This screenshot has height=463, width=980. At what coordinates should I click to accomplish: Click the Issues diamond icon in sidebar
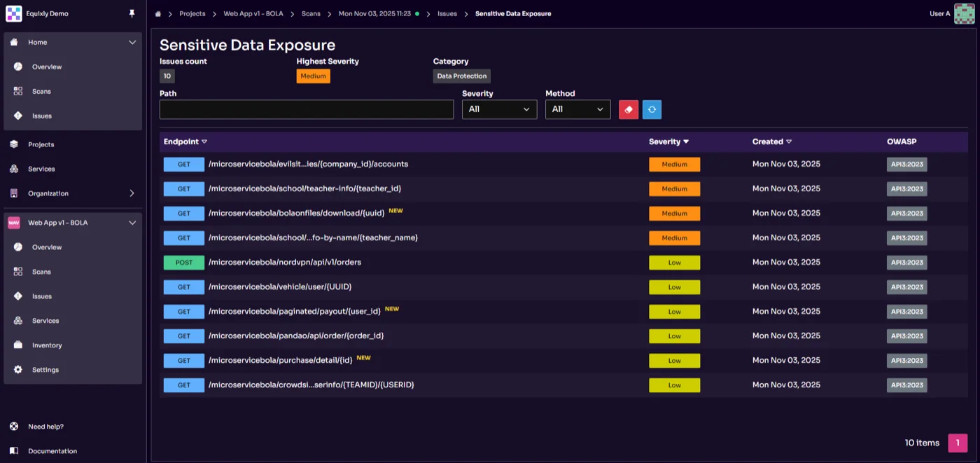pyautogui.click(x=18, y=116)
